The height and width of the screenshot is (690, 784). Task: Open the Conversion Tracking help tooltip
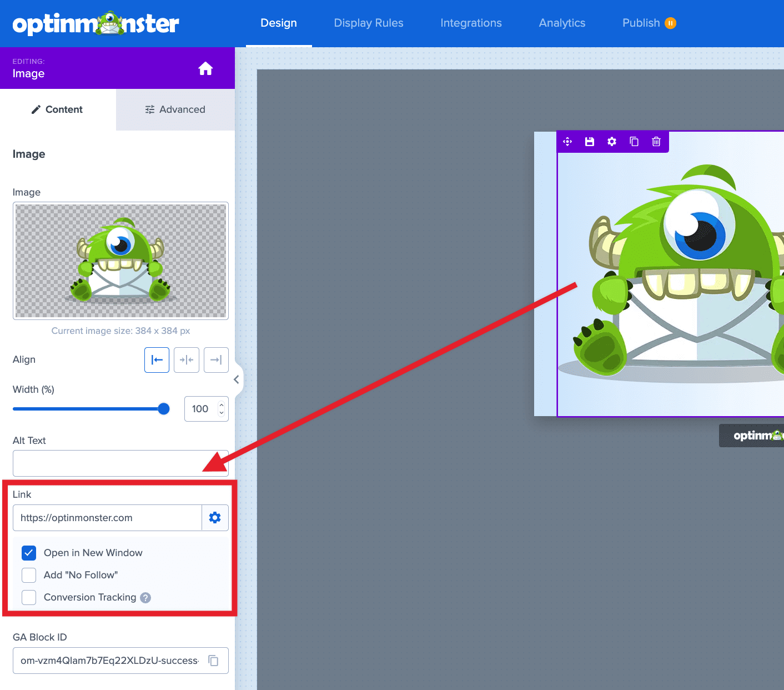145,597
